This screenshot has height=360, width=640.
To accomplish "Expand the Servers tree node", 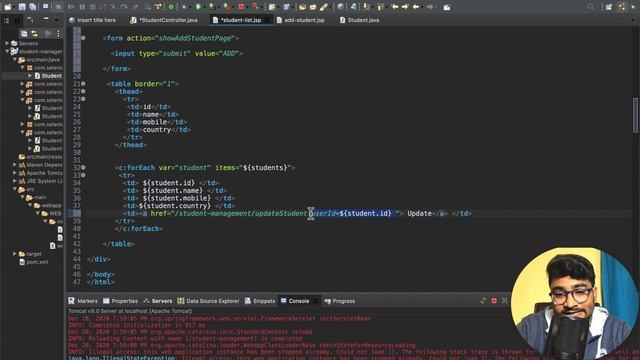I will click(7, 43).
